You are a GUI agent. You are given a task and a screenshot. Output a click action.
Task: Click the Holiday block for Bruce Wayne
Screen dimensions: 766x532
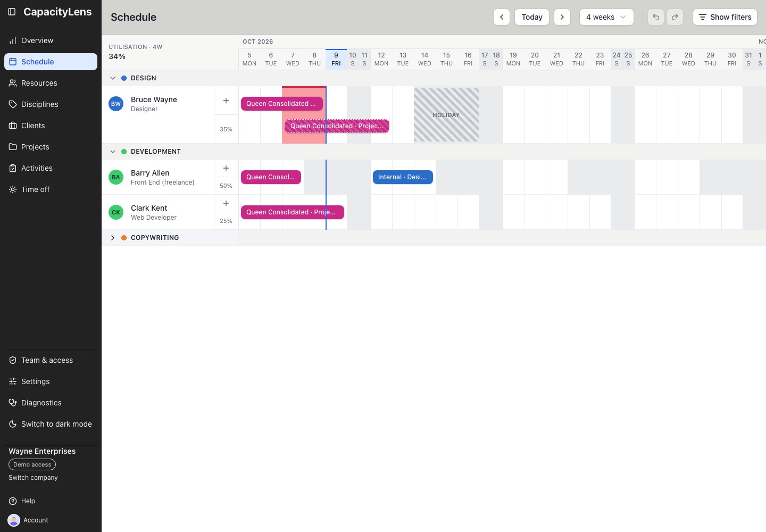pos(446,115)
